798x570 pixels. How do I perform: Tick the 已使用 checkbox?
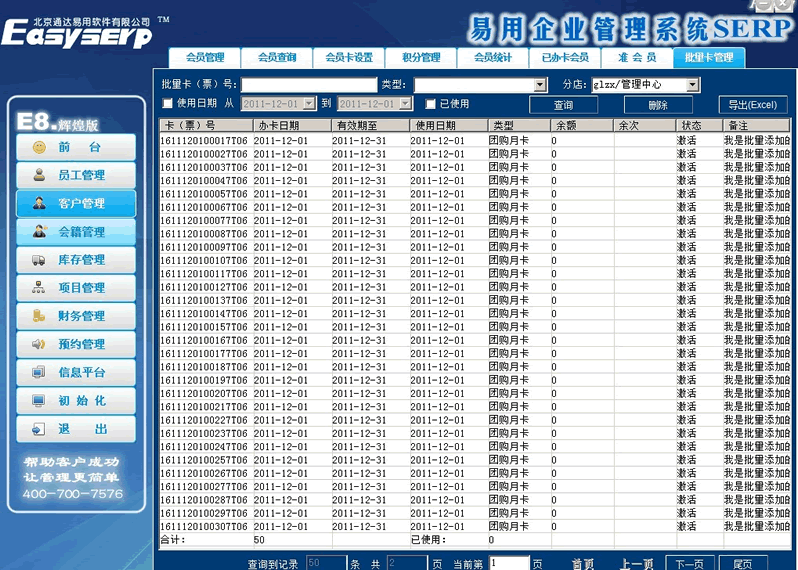click(x=430, y=103)
